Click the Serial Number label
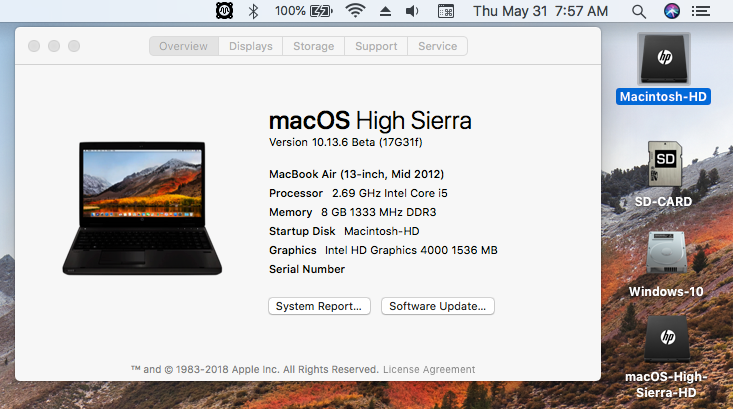 pyautogui.click(x=307, y=269)
